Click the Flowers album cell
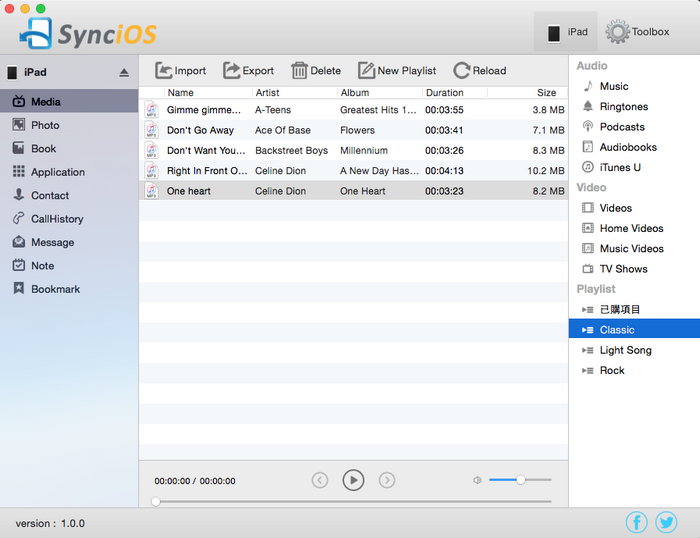The height and width of the screenshot is (538, 700). (357, 130)
